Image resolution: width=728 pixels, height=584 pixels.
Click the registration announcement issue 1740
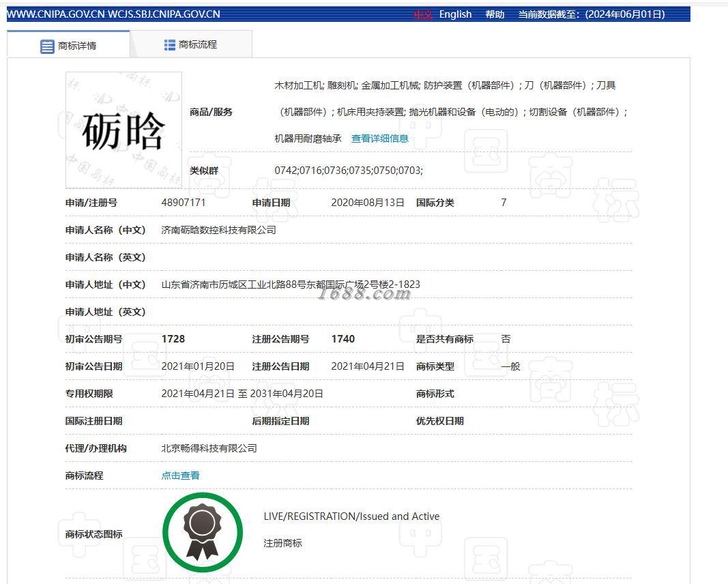click(x=343, y=339)
